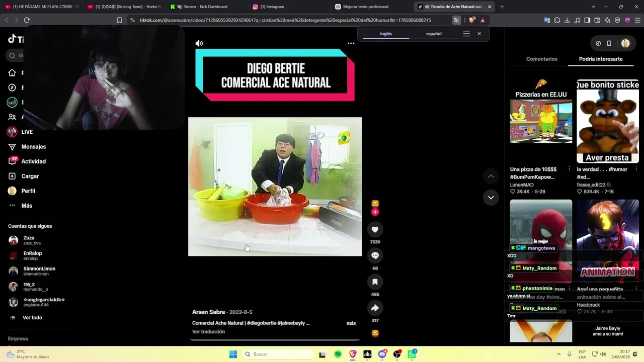Open LIVE in the sidebar
The image size is (644, 362).
pos(21,132)
